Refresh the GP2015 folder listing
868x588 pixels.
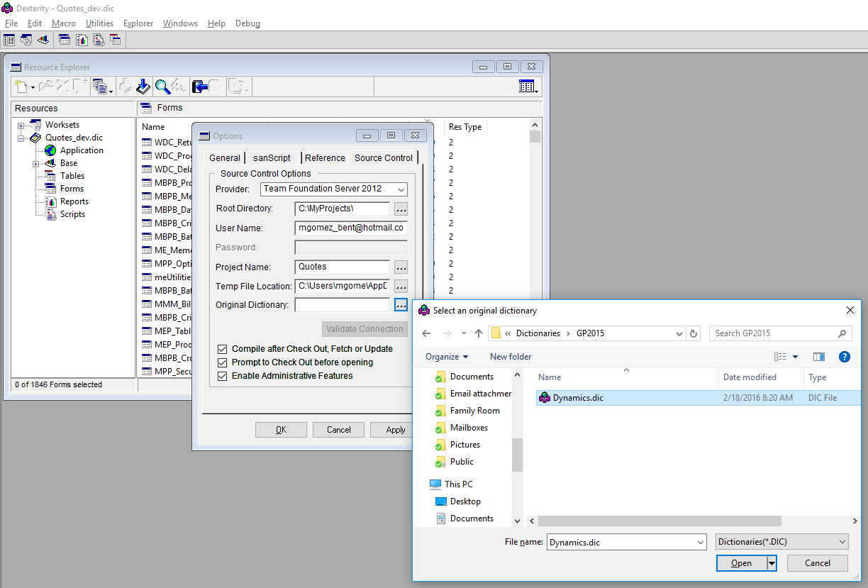click(x=694, y=333)
